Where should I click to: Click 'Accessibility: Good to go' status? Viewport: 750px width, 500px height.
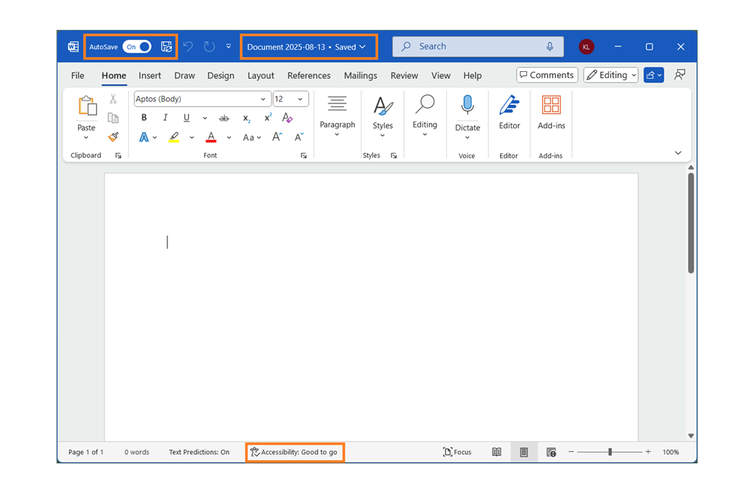pos(295,452)
